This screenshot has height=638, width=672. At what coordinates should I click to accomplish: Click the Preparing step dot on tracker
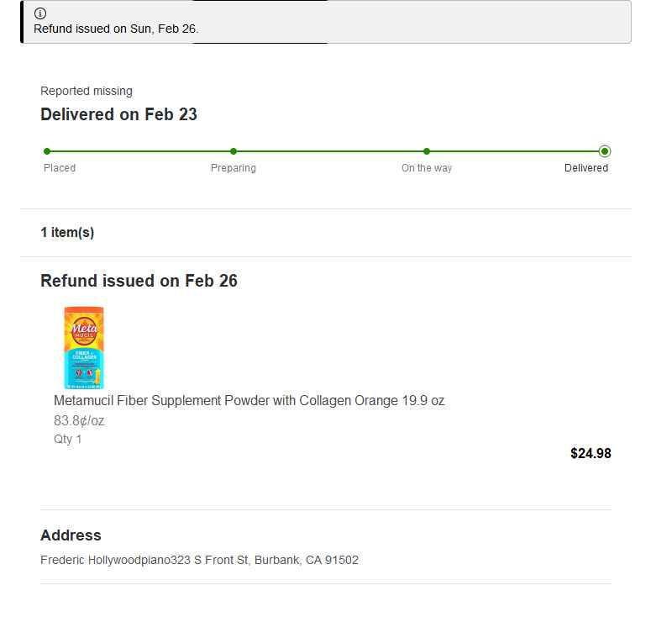(234, 151)
